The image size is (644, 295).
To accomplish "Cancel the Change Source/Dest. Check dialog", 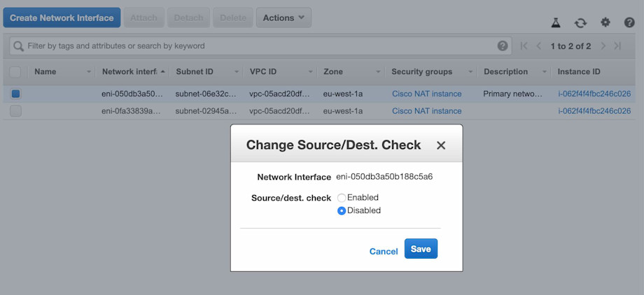I will 384,252.
